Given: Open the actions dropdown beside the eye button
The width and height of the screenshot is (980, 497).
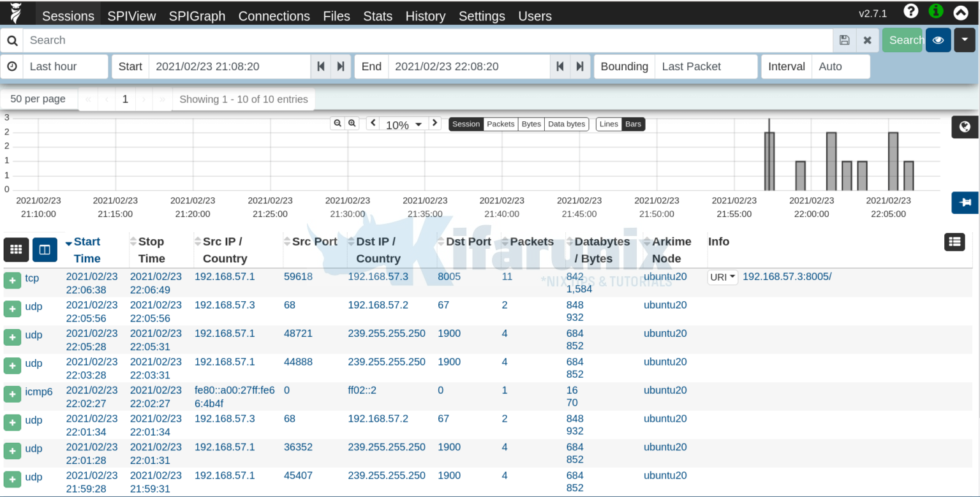Looking at the screenshot, I should click(x=964, y=40).
